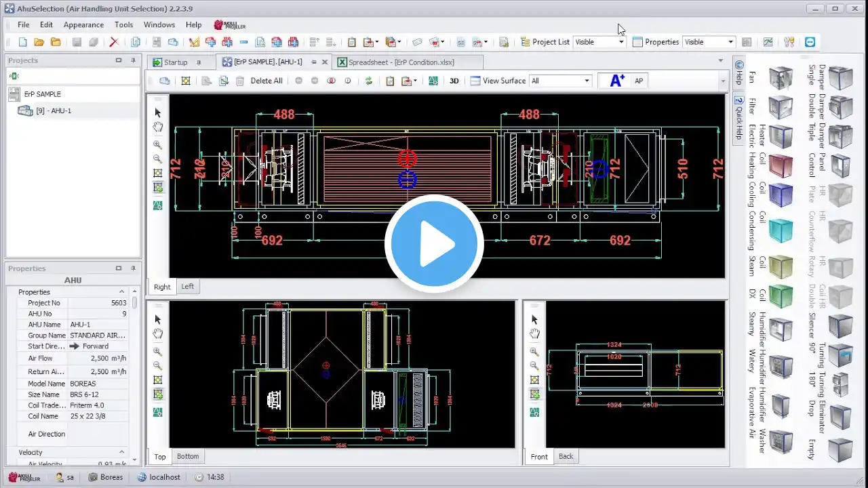Pin the Projects panel with the pushpin

132,60
